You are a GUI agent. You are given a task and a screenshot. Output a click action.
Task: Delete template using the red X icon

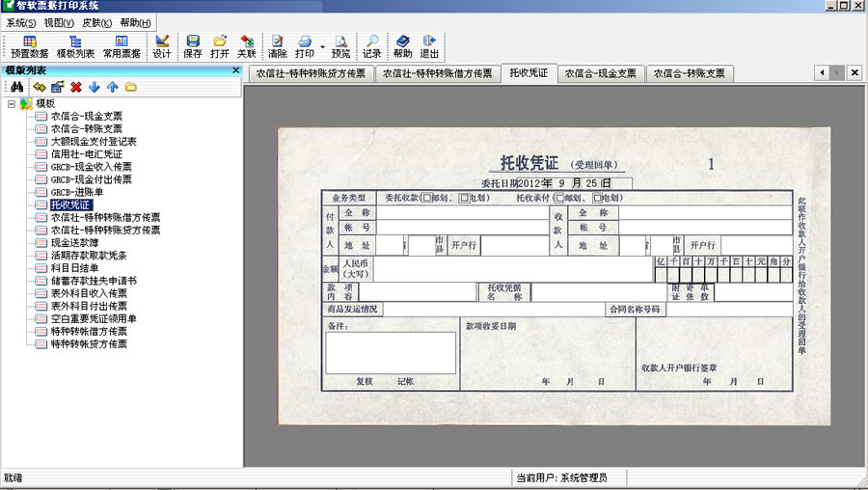76,87
